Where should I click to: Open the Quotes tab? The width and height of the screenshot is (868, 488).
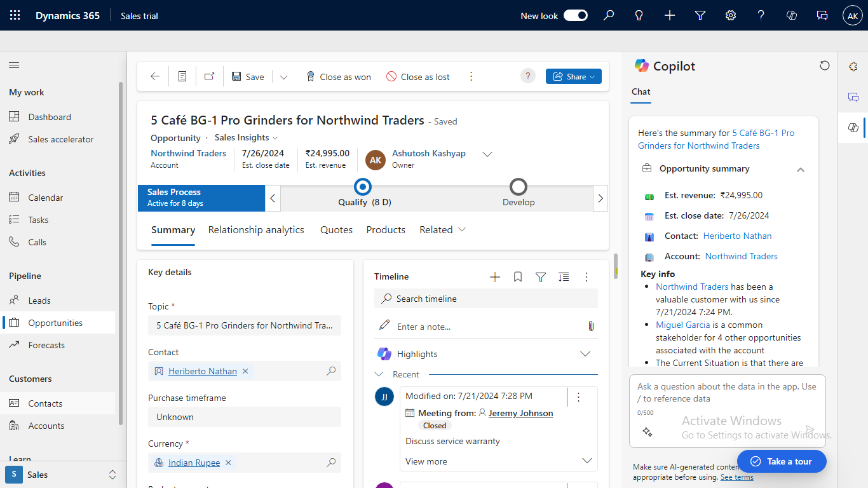[336, 230]
